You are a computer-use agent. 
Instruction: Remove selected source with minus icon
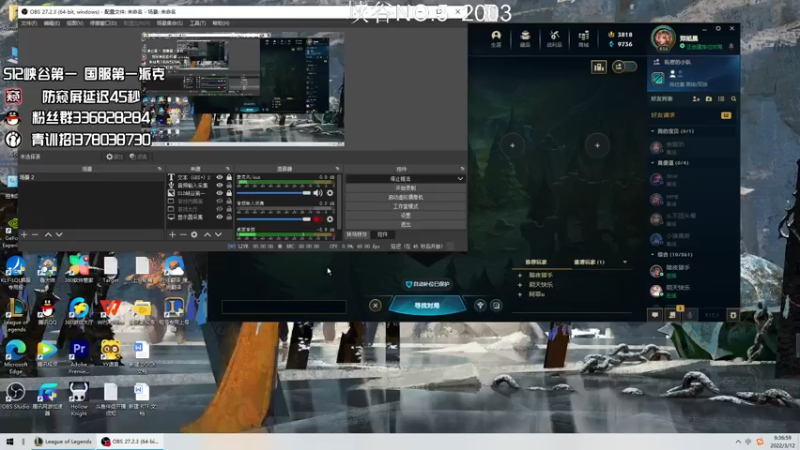183,235
